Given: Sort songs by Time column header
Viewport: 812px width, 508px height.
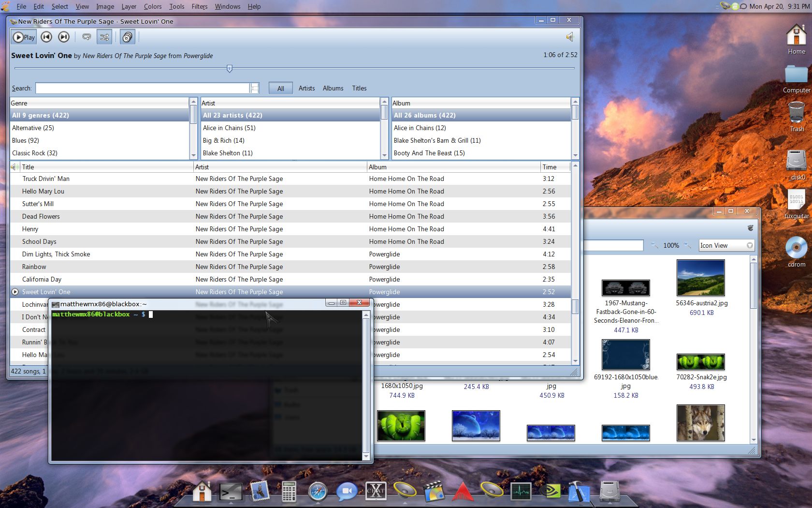Looking at the screenshot, I should point(555,167).
